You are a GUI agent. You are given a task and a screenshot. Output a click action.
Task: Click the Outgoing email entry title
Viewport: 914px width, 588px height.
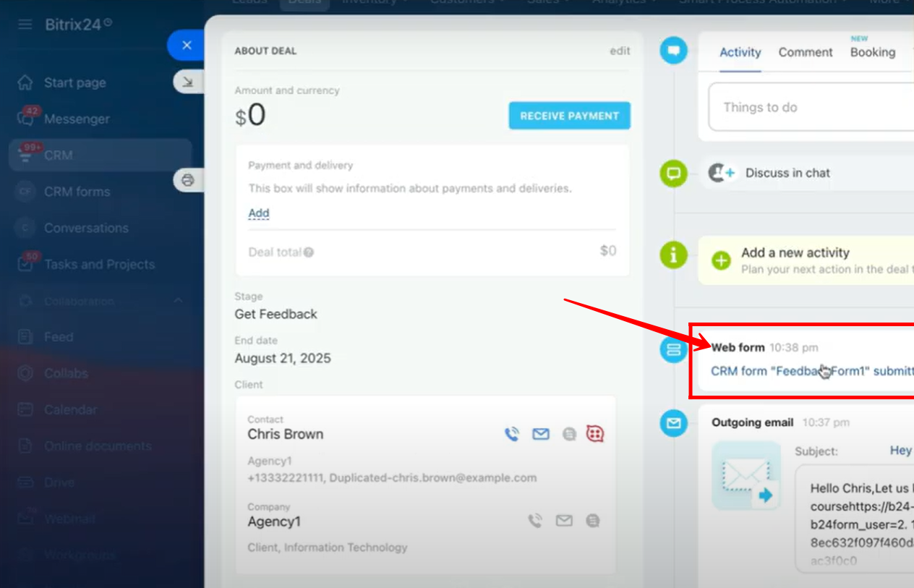(x=752, y=422)
